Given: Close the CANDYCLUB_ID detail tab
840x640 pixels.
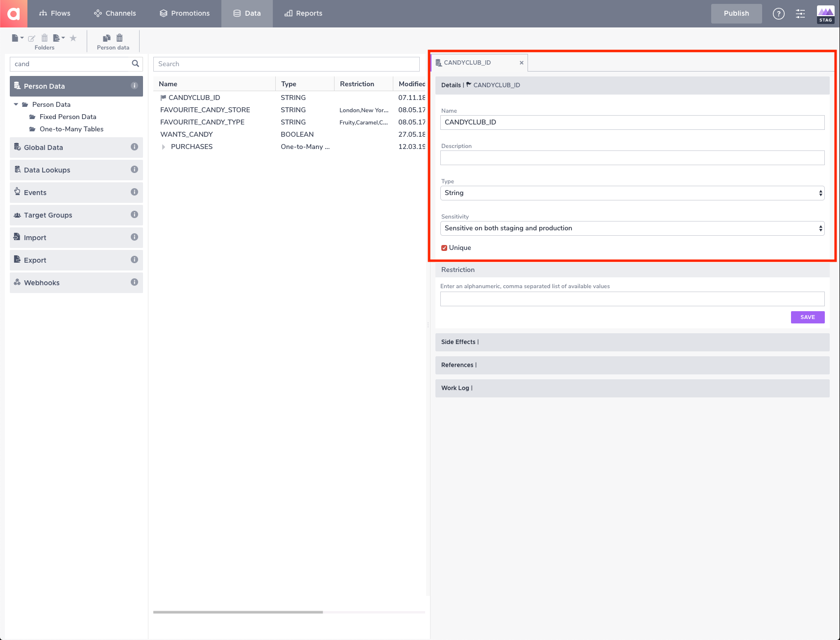Looking at the screenshot, I should coord(521,63).
